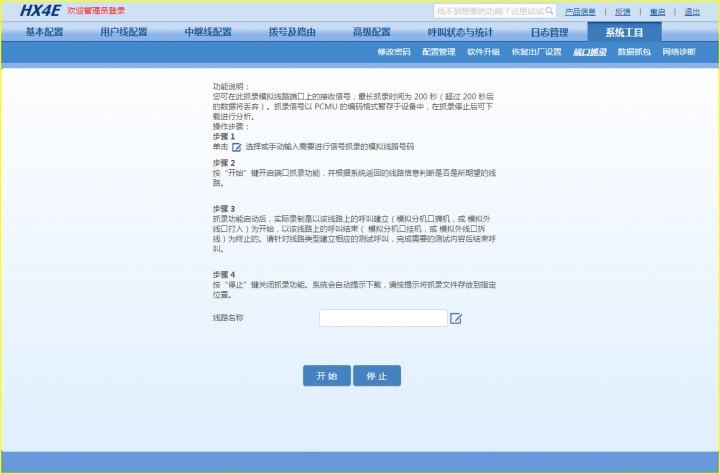Focus the 线路名称 input field
Screen dimensions: 720x474
point(383,318)
